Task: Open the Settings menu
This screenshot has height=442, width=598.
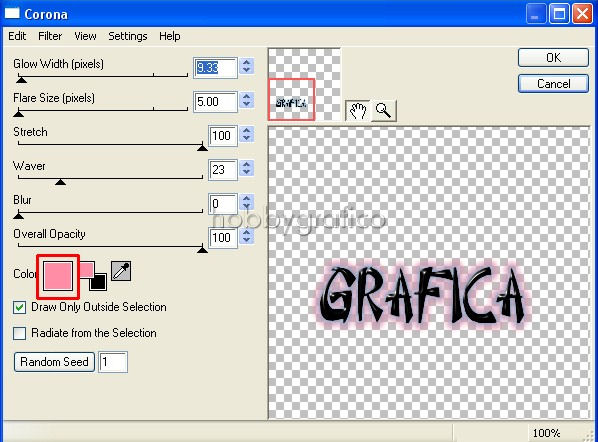Action: (128, 36)
